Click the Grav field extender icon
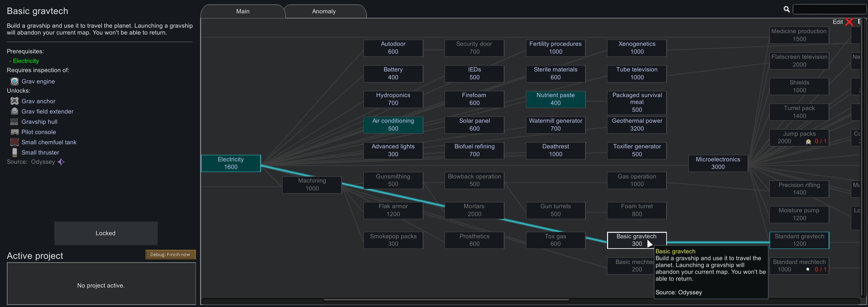Viewport: 868px width, 307px height. pos(14,111)
